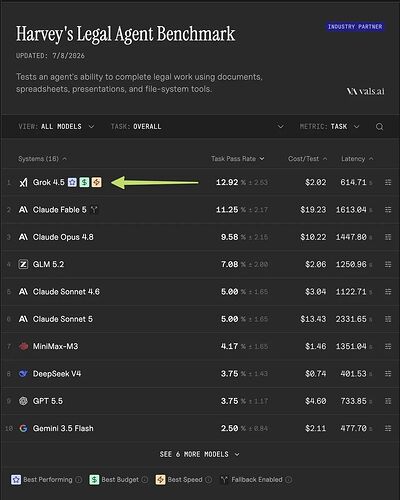
Task: Open the row menu for GPT 5.5
Action: [388, 401]
